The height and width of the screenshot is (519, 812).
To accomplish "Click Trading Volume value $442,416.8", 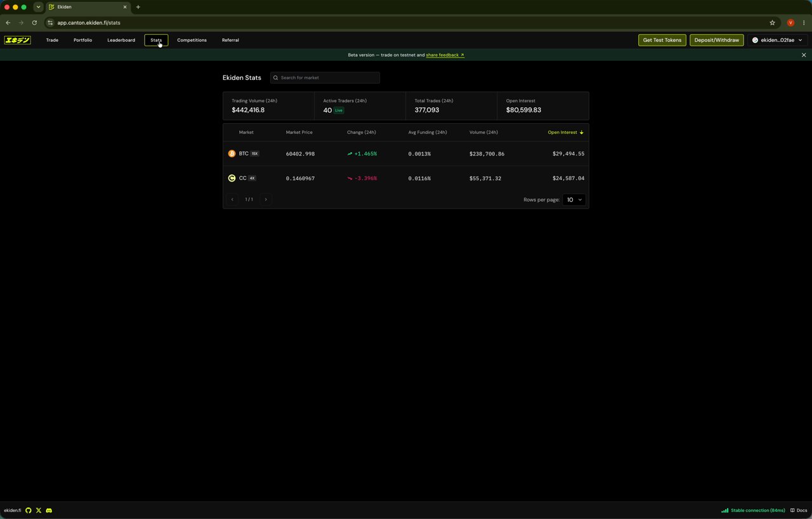I will coord(248,110).
